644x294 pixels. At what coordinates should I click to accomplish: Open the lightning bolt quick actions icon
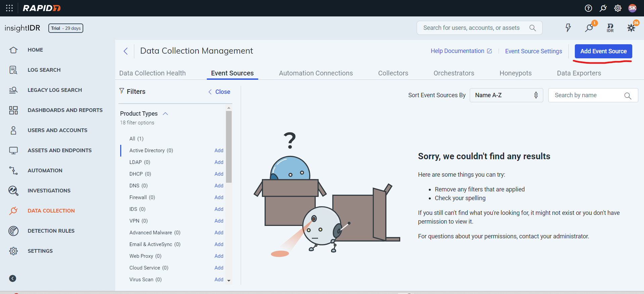tap(568, 27)
